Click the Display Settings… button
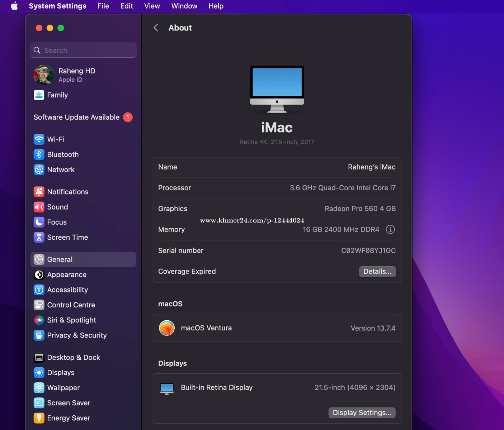 (x=362, y=413)
